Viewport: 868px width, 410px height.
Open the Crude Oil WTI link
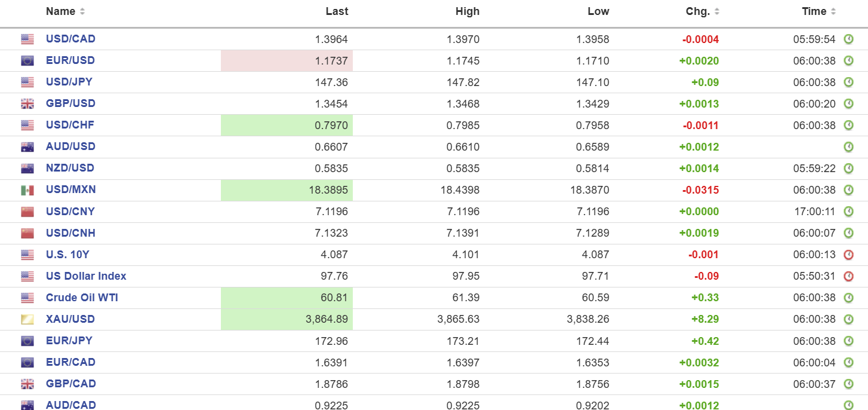click(82, 297)
